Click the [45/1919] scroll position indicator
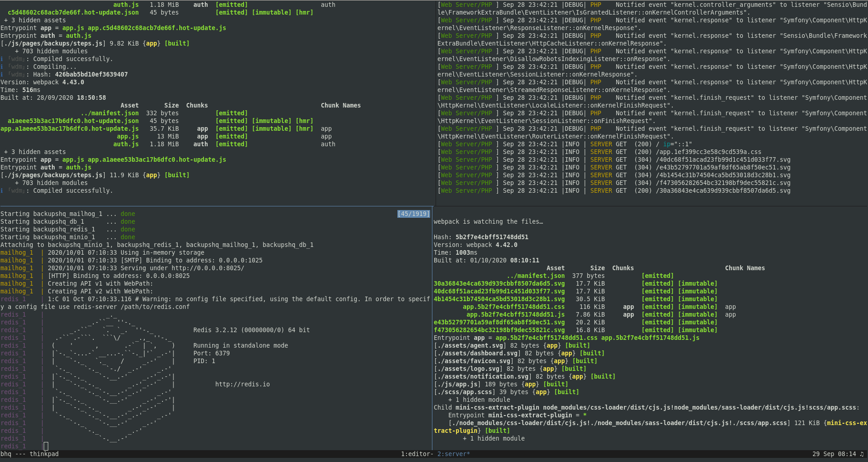868x462 pixels. point(414,214)
